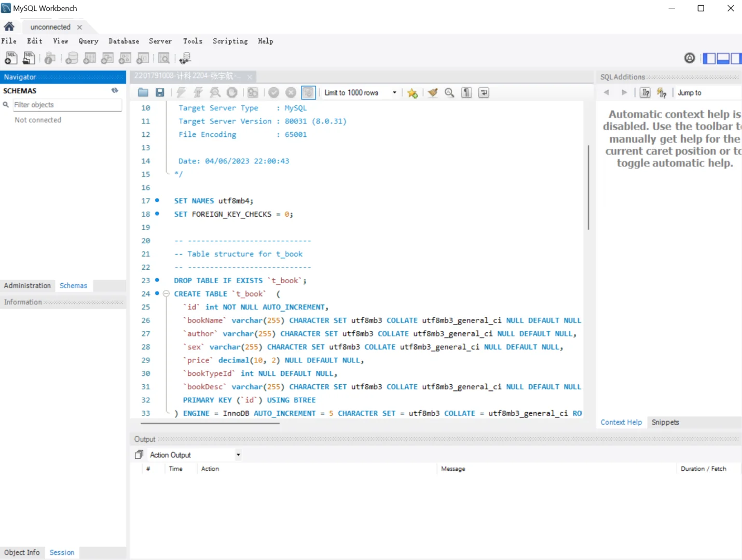Commit the transaction with checkmark icon
Screen dimensions: 742x560
point(273,93)
